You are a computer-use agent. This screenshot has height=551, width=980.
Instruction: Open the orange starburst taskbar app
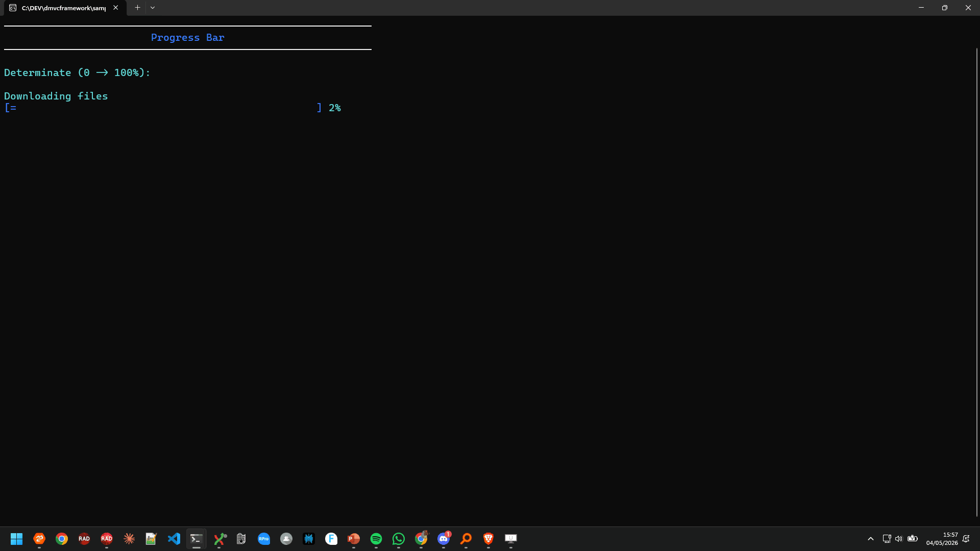(x=129, y=539)
